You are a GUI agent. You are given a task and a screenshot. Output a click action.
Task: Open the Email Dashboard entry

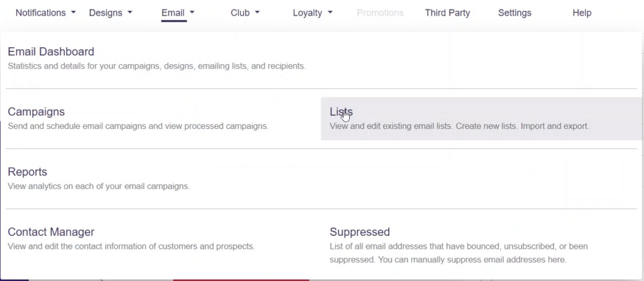point(51,52)
